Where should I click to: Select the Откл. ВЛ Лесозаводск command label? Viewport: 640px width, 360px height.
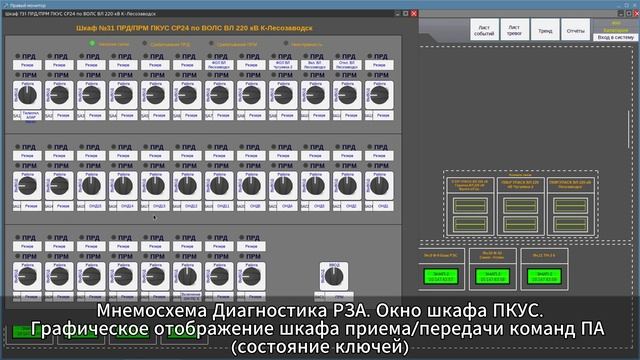pyautogui.click(x=347, y=65)
